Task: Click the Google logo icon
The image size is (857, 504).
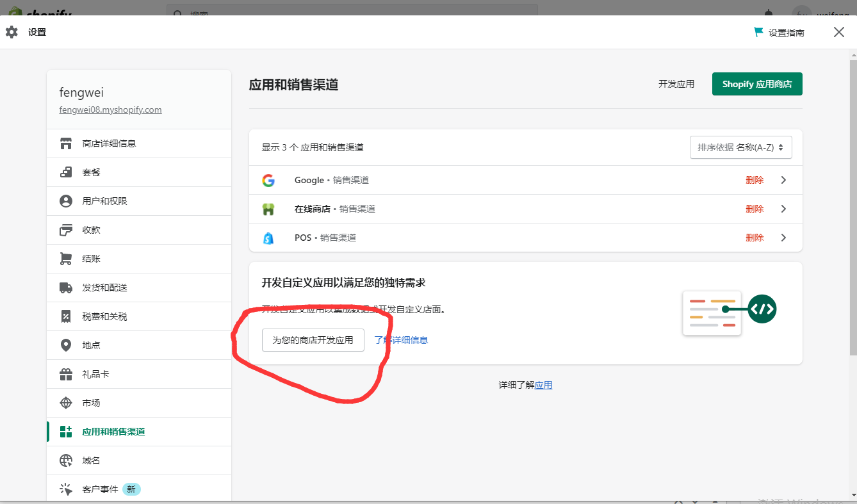Action: (268, 181)
